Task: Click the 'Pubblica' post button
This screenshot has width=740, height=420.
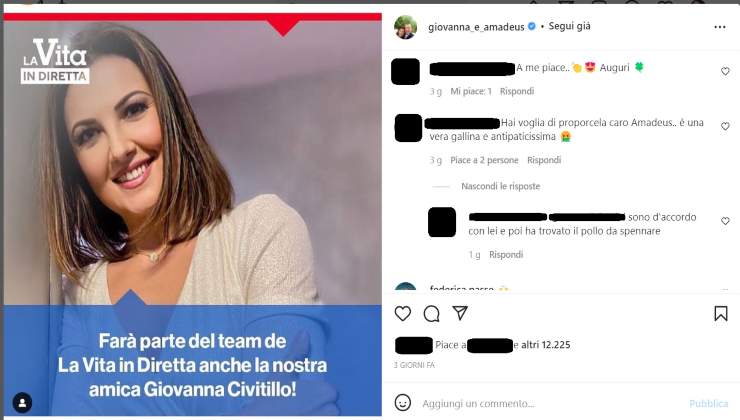Action: [x=708, y=403]
